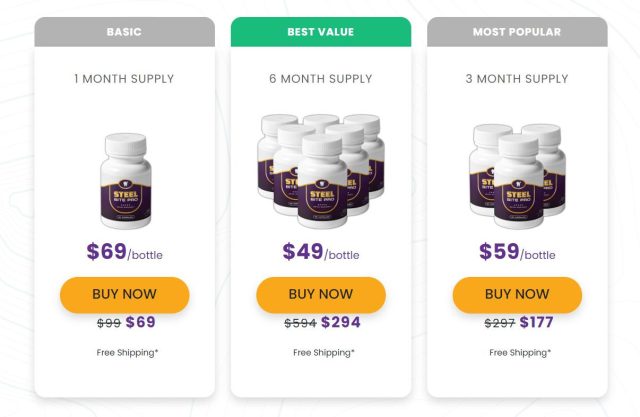This screenshot has width=640, height=417.
Task: Select the single bottle product image
Action: click(x=126, y=181)
